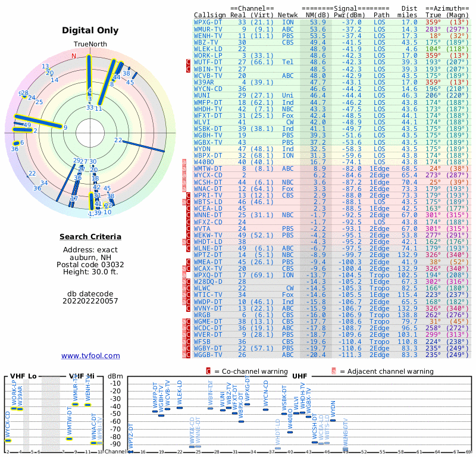
Task: Click WTIC-TV callsign in the table
Action: coord(208,295)
